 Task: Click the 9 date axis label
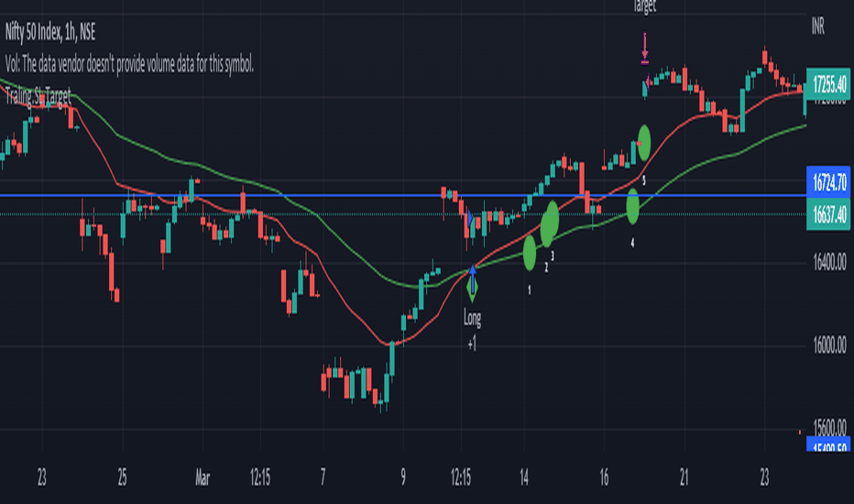tap(403, 477)
